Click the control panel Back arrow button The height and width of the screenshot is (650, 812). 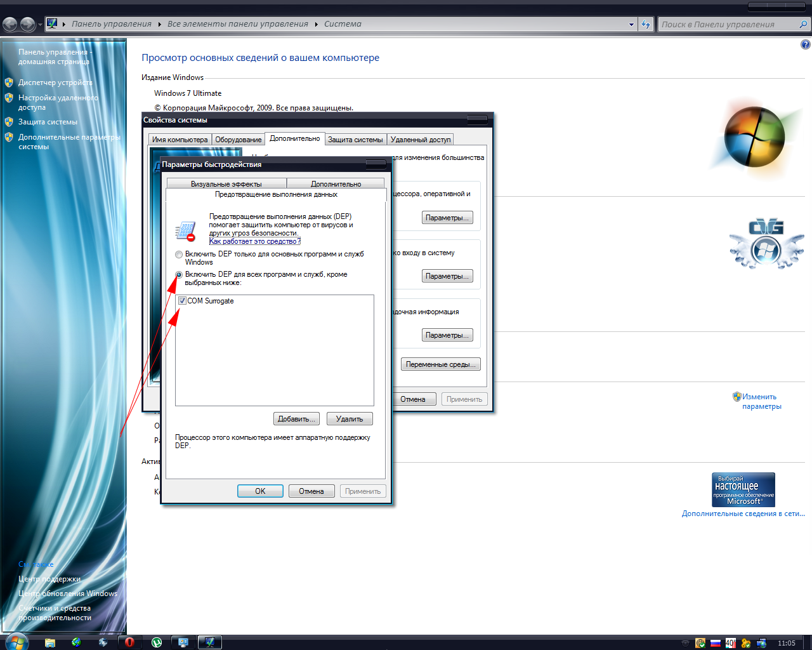(x=10, y=24)
